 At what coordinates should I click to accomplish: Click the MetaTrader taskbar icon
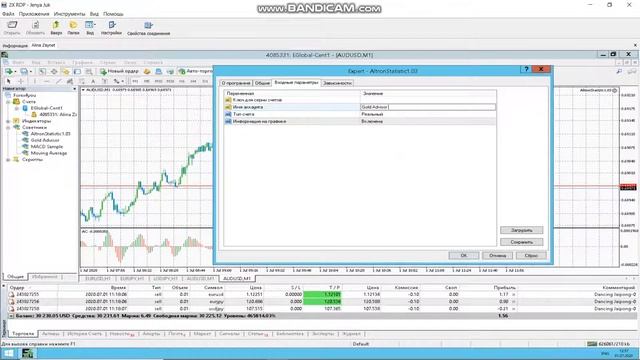click(x=27, y=353)
